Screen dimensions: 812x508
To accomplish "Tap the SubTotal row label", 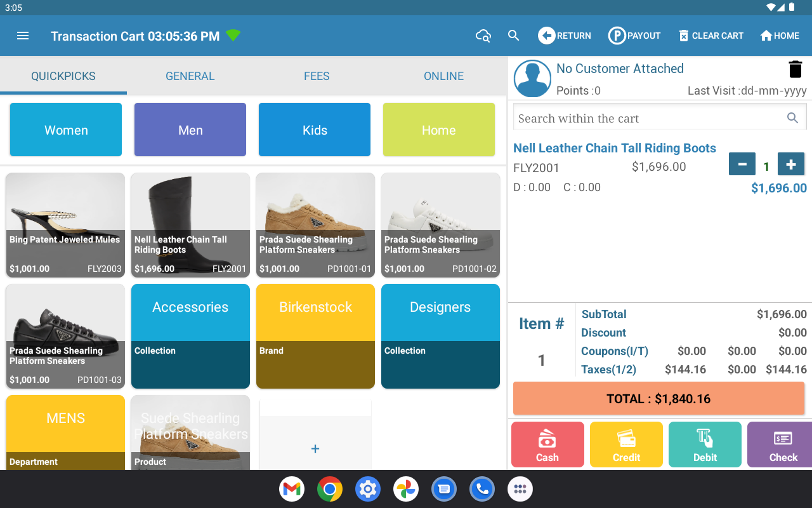I will pos(604,314).
